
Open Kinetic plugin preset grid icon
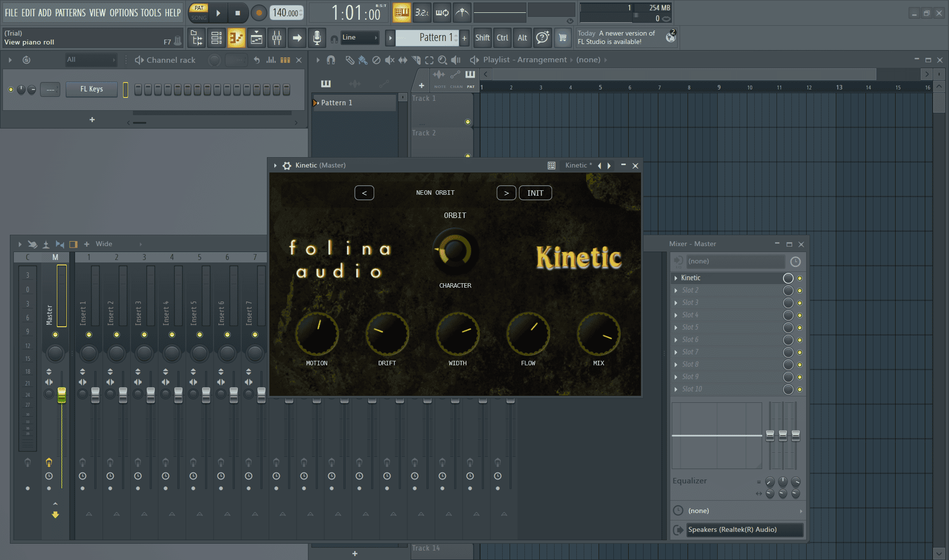tap(552, 166)
